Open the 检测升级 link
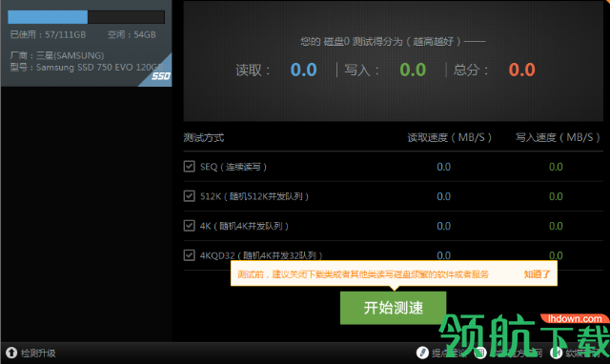The image size is (610, 364). 38,354
